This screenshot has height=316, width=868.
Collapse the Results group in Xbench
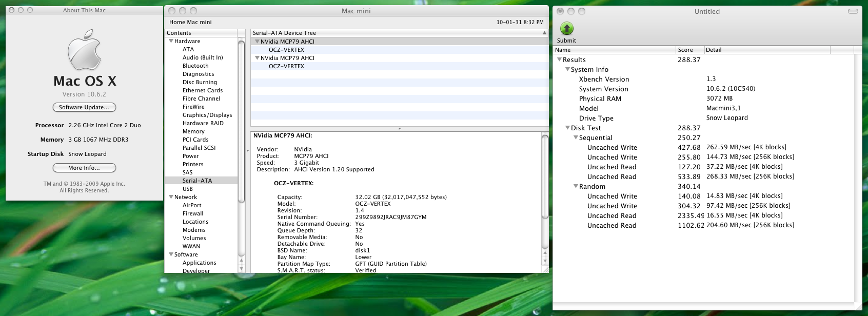coord(559,60)
